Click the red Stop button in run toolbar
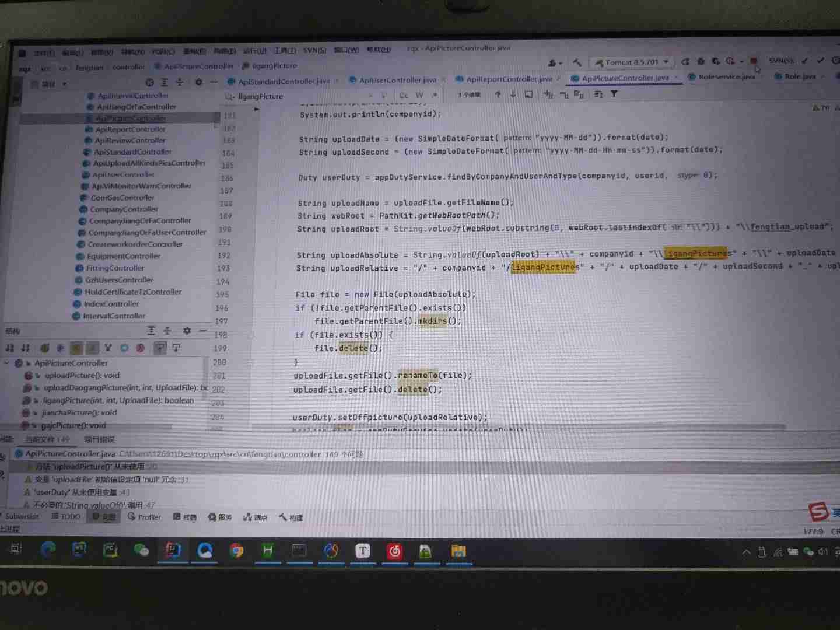 (753, 61)
